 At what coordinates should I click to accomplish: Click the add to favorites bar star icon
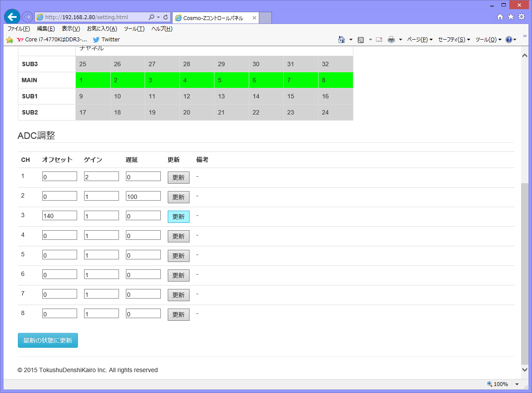10,40
